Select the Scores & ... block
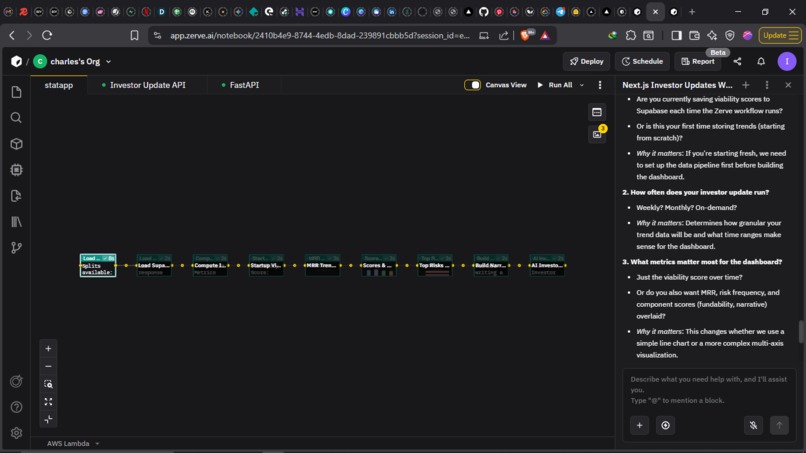806x453 pixels. [x=379, y=265]
